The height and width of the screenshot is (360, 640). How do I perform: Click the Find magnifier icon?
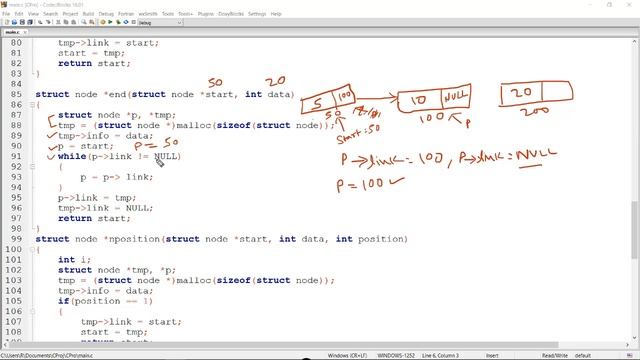coord(84,22)
